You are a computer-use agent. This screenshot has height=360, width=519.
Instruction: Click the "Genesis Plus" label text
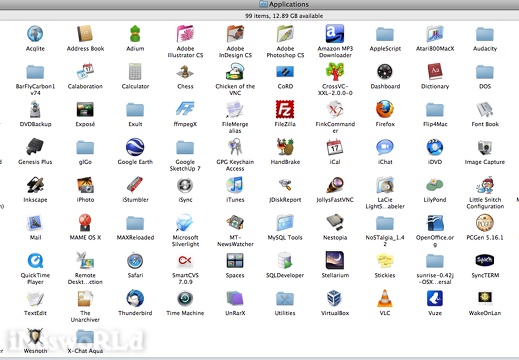pos(35,162)
